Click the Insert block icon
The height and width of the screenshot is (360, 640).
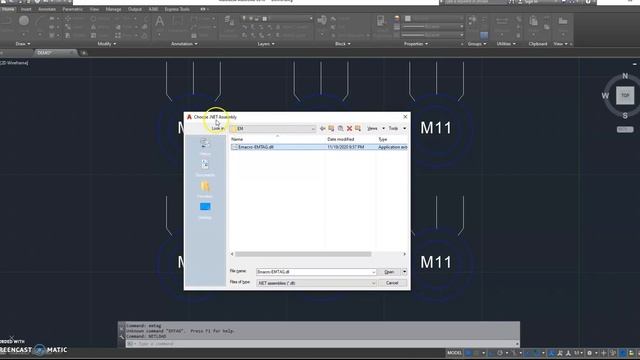point(322,20)
